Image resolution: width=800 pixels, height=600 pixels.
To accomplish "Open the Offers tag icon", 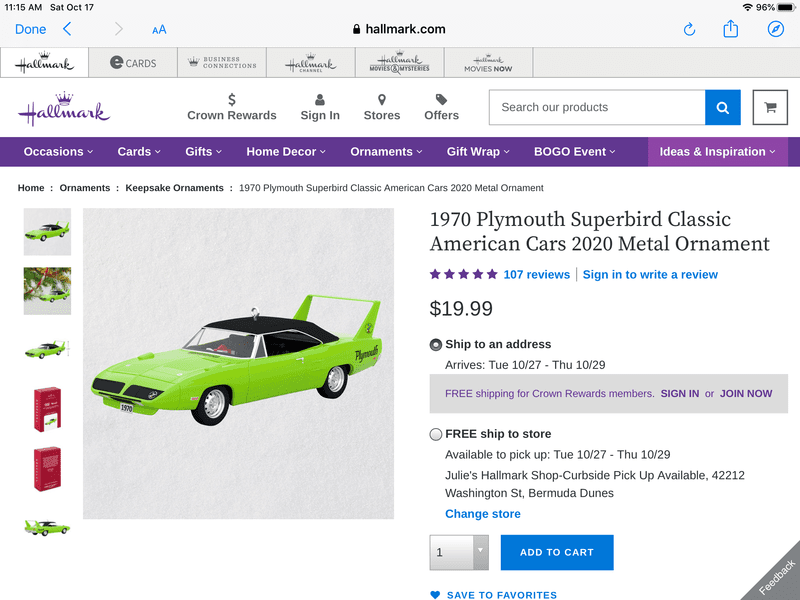I will [441, 99].
